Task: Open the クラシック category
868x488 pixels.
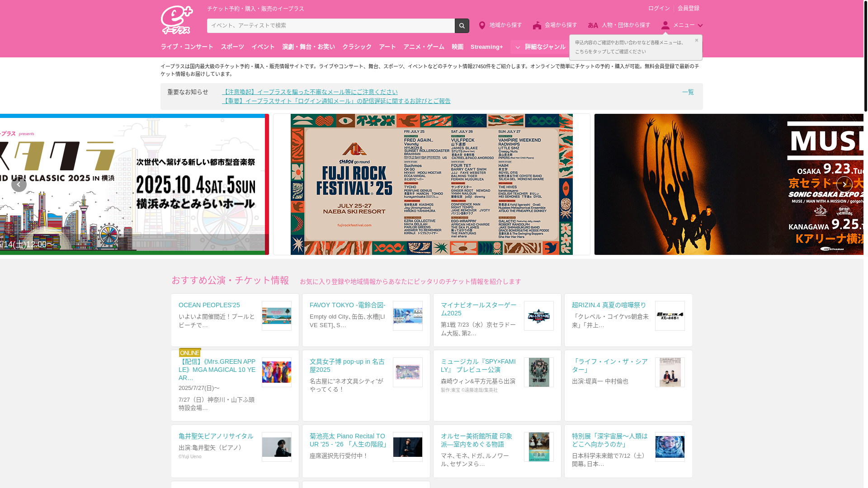Action: coord(357,47)
